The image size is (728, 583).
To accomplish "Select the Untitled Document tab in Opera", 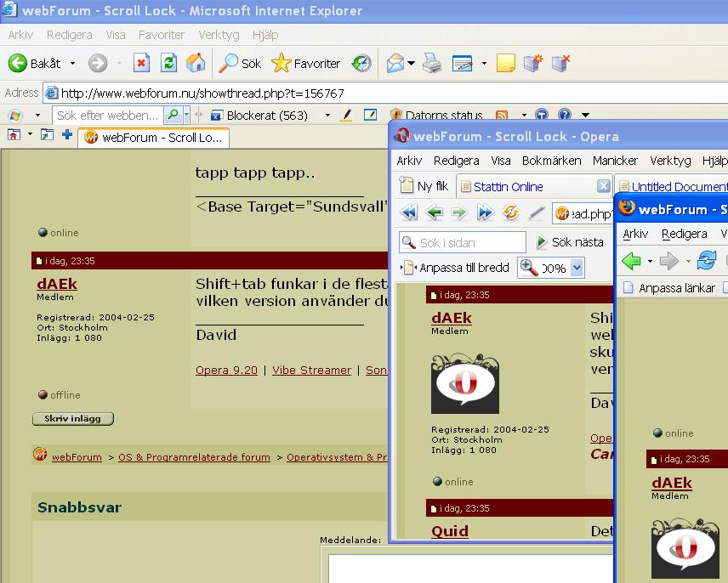I will coord(672,186).
